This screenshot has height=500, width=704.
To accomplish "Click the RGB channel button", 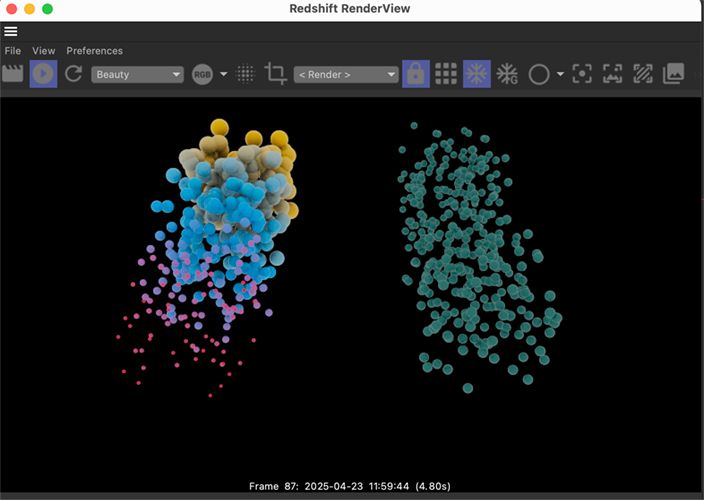I will coord(202,75).
